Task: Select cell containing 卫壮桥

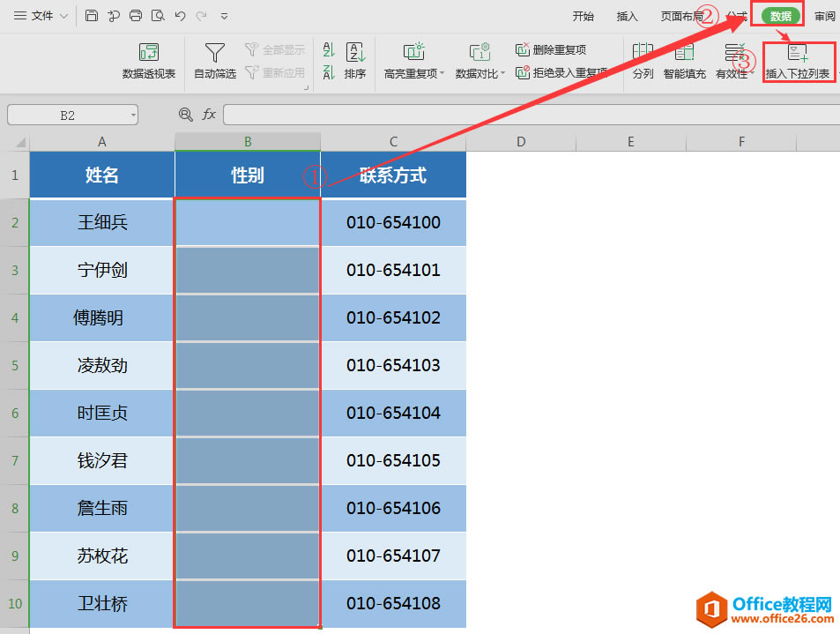Action: point(101,603)
